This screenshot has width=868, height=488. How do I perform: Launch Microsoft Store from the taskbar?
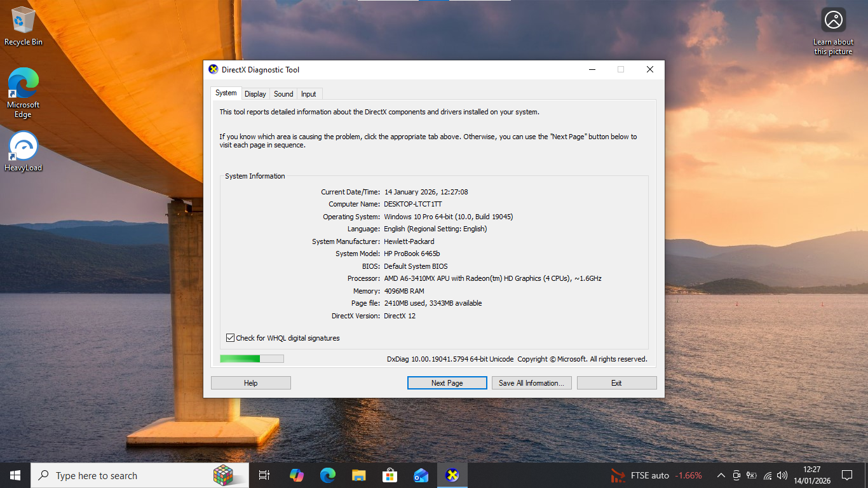tap(390, 475)
